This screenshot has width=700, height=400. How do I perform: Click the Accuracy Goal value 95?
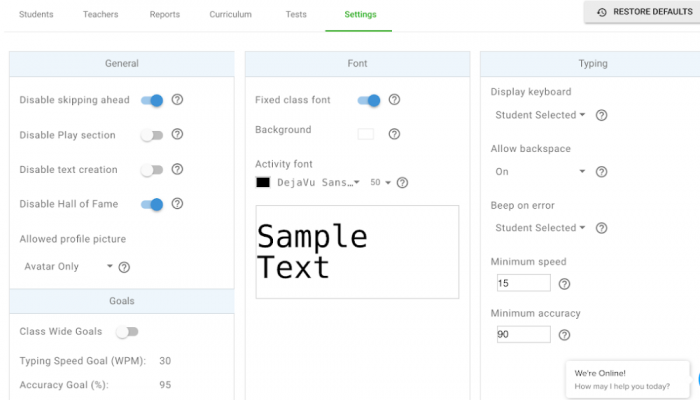tap(165, 385)
